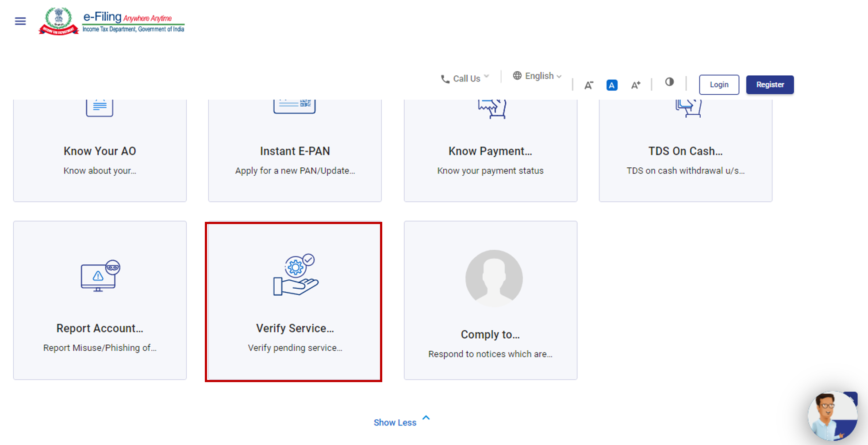Screen dimensions: 868x445
Task: Toggle the high contrast mode icon
Action: point(669,82)
